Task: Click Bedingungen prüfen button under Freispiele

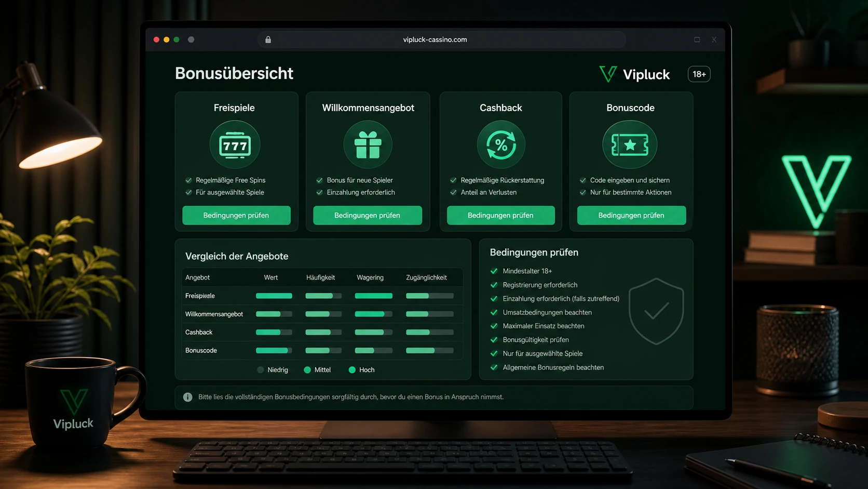Action: (236, 215)
